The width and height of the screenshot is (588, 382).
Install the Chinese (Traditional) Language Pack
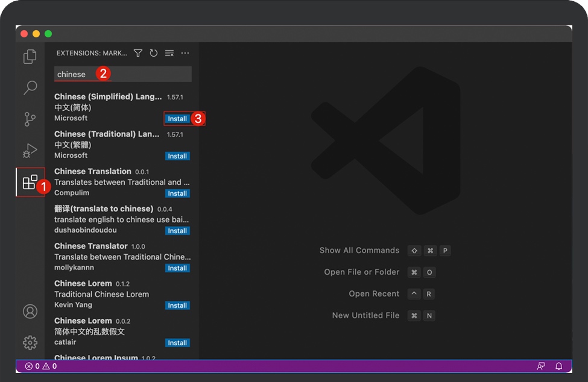177,155
